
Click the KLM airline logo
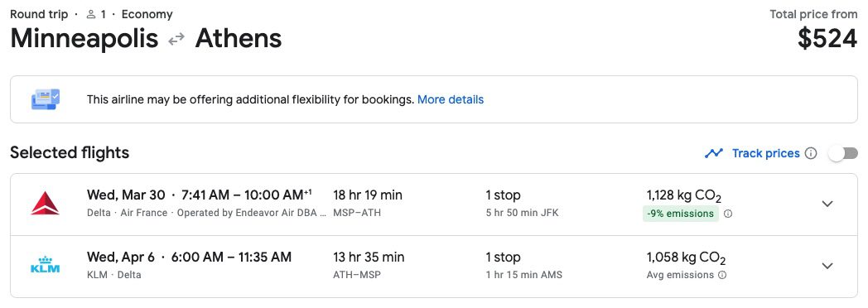point(45,266)
